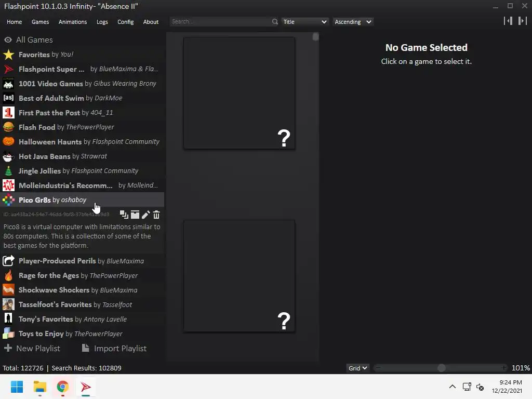Open File Explorer from the taskbar
The image size is (532, 399).
click(39, 387)
